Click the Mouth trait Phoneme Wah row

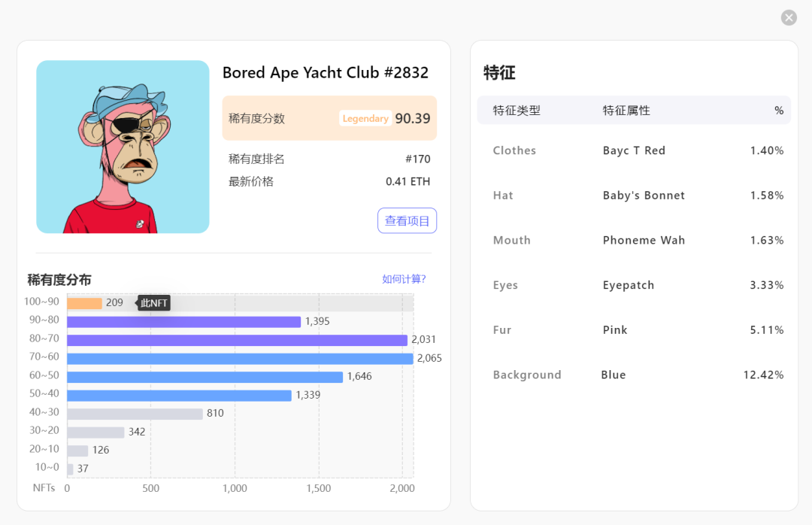click(644, 240)
